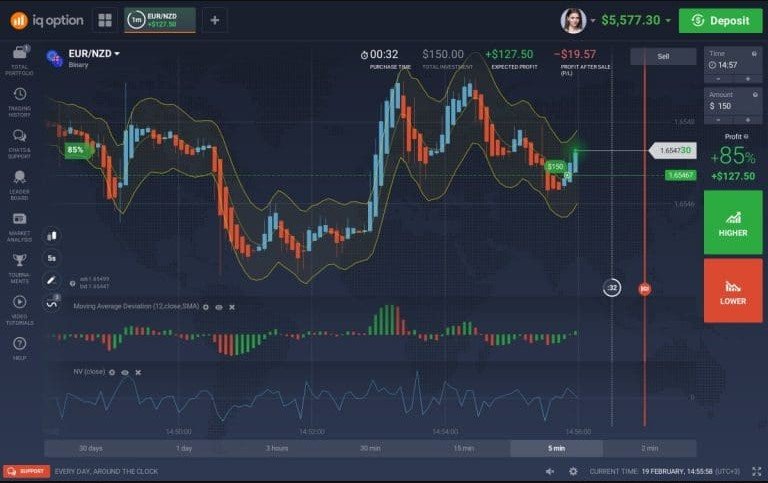This screenshot has height=483, width=768.
Task: Mute sound with the speaker icon
Action: pyautogui.click(x=550, y=471)
